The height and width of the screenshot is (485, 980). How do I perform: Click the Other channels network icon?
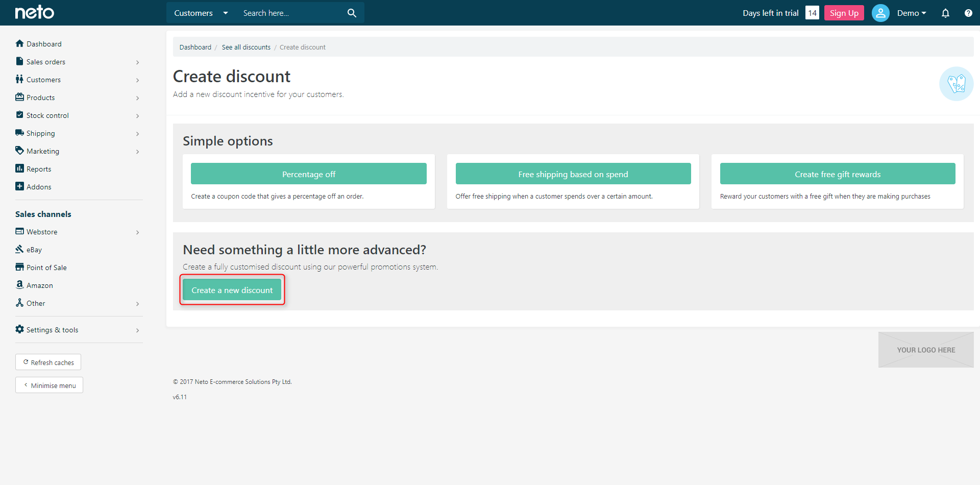coord(19,303)
